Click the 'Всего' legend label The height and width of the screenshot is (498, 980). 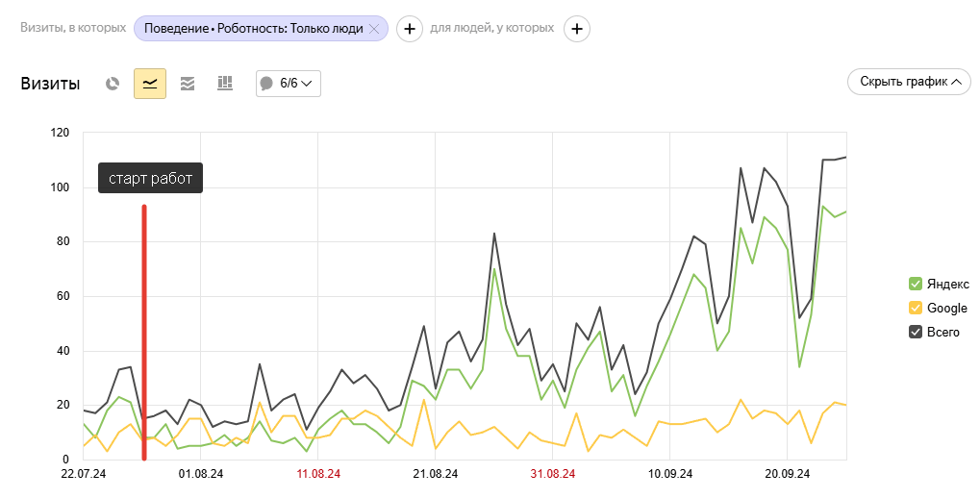pos(942,333)
